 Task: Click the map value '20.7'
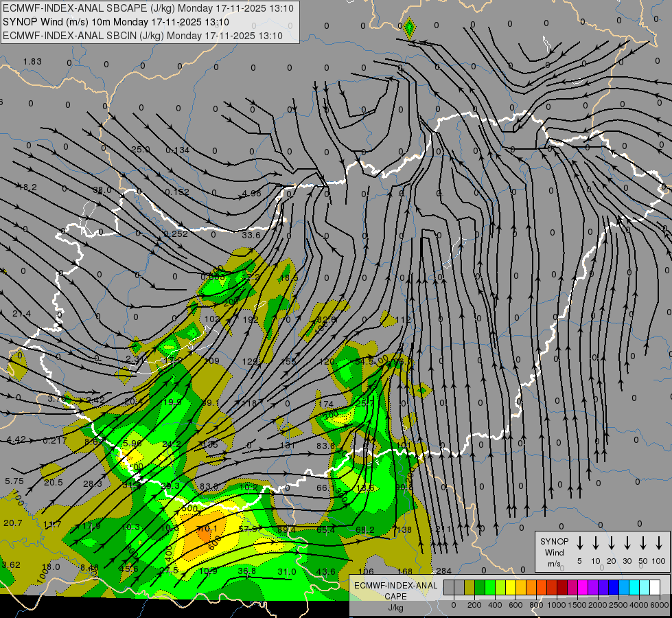point(13,523)
